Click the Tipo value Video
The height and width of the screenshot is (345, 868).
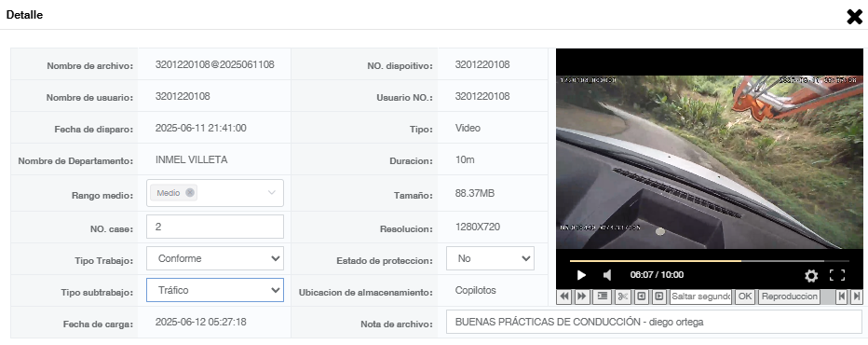coord(468,128)
